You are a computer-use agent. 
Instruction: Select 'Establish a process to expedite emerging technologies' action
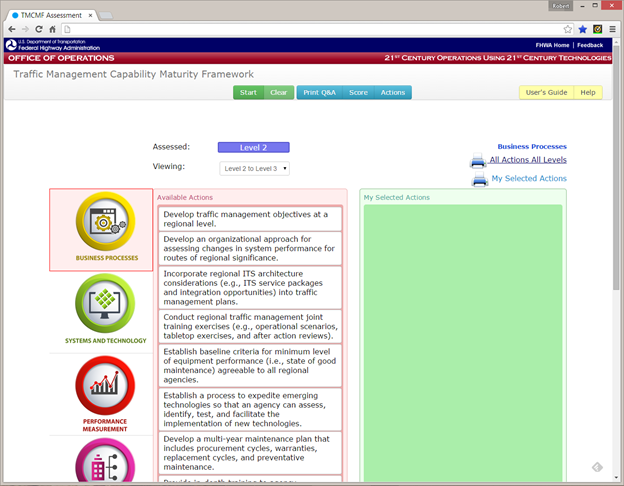coord(250,409)
